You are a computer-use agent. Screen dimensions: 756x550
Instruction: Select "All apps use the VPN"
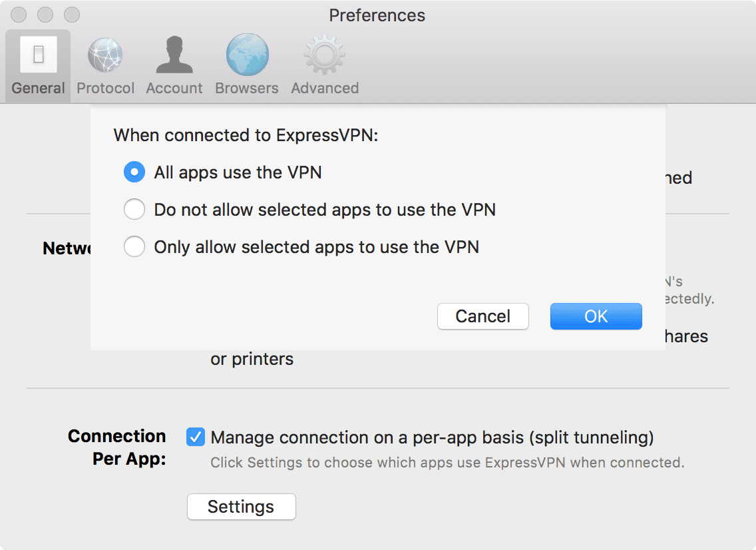[134, 172]
